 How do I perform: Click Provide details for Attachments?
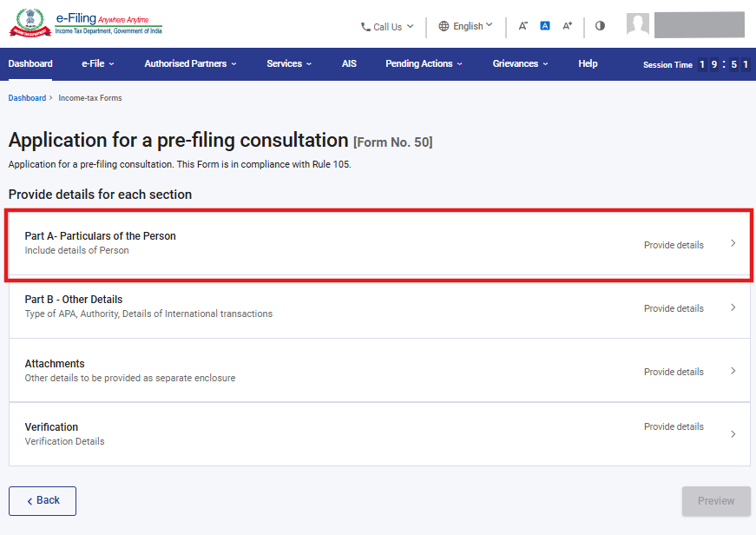click(674, 372)
